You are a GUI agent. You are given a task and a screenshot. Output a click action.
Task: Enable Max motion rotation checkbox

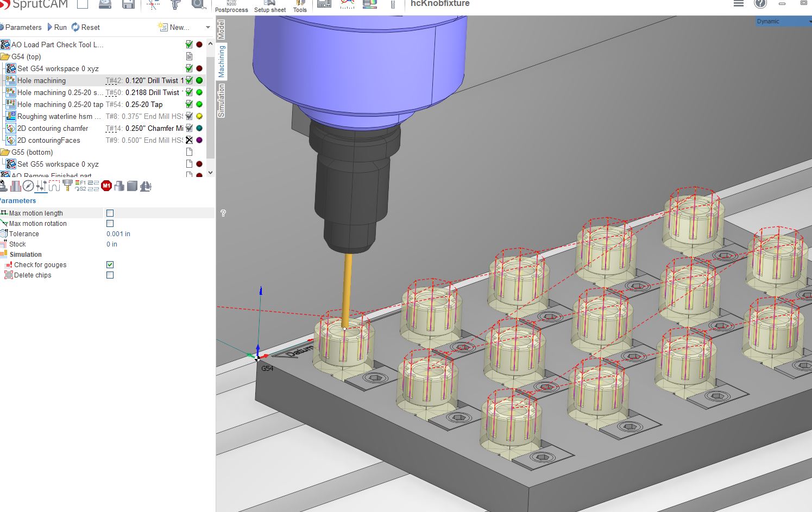coord(110,224)
